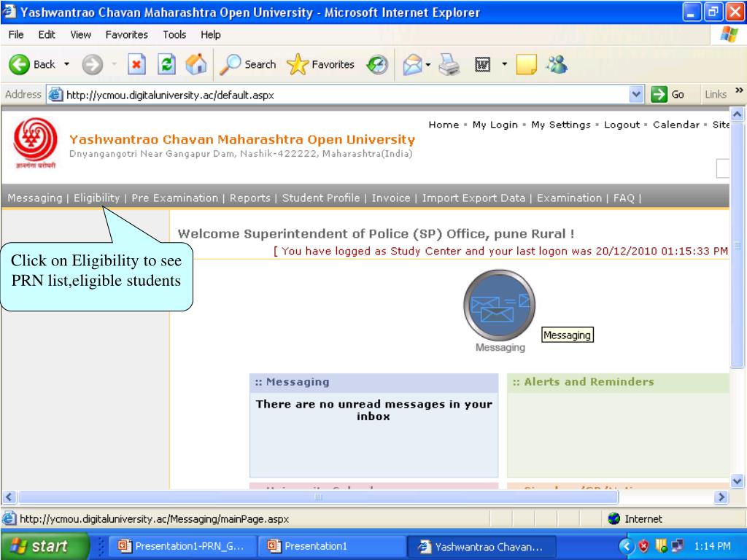The height and width of the screenshot is (560, 747).
Task: Click the Mail envelope icon
Action: point(413,64)
